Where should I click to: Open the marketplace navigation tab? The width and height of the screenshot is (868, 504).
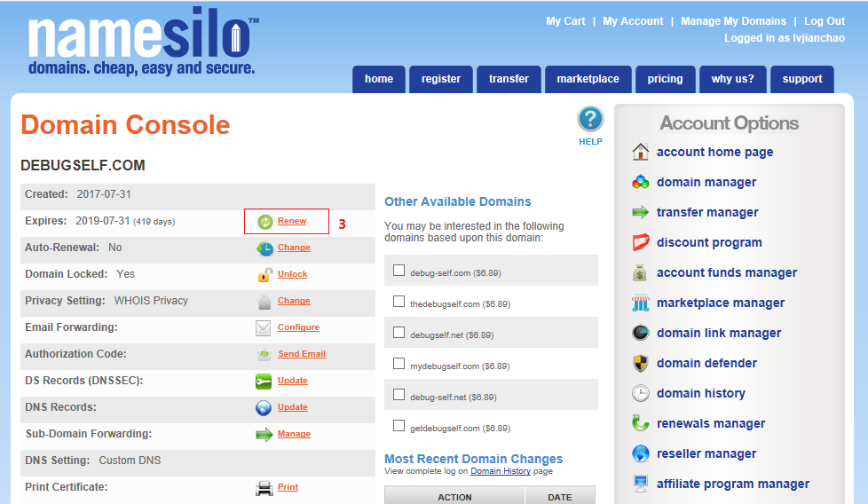click(588, 79)
